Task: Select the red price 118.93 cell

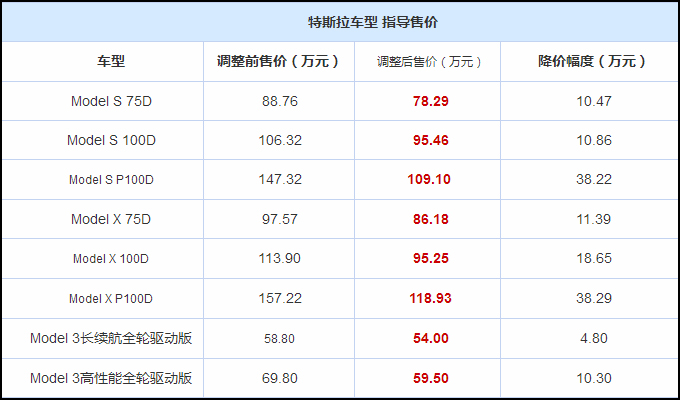Action: coord(431,298)
